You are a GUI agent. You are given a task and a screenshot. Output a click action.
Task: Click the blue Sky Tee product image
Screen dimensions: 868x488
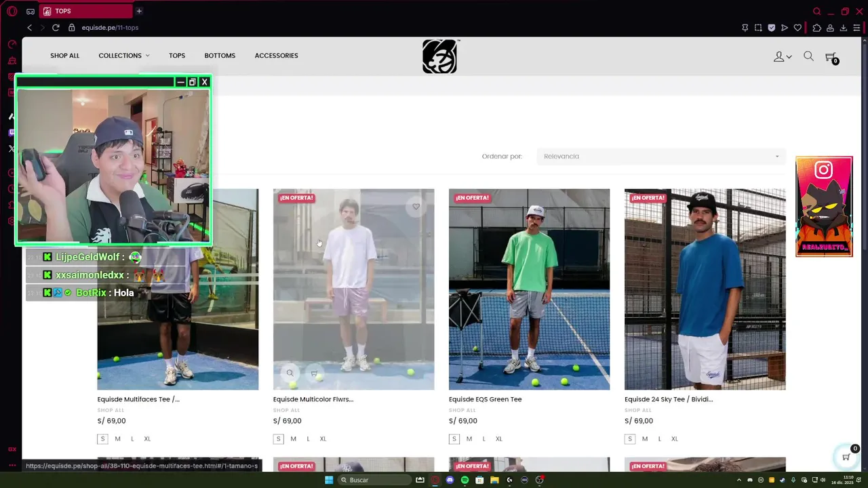705,289
